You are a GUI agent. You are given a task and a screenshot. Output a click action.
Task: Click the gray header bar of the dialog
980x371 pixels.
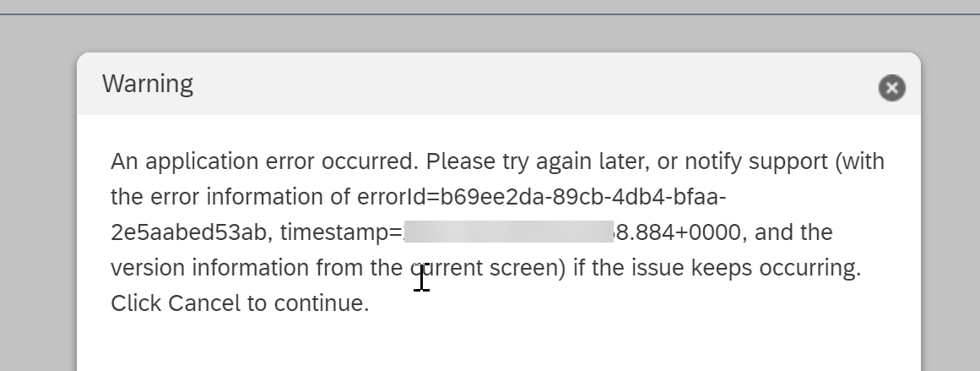click(x=499, y=84)
